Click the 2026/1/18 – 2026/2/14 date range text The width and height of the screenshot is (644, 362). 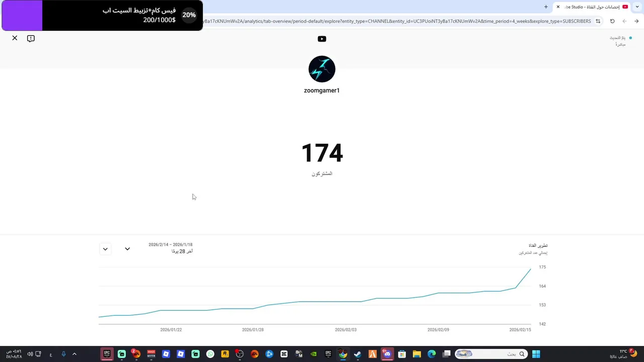pos(171,245)
